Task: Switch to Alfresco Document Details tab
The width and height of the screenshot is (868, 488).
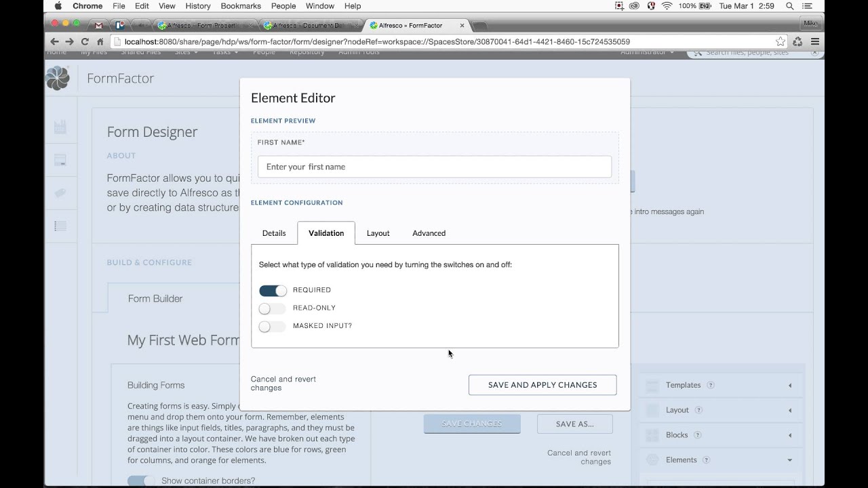Action: (307, 25)
